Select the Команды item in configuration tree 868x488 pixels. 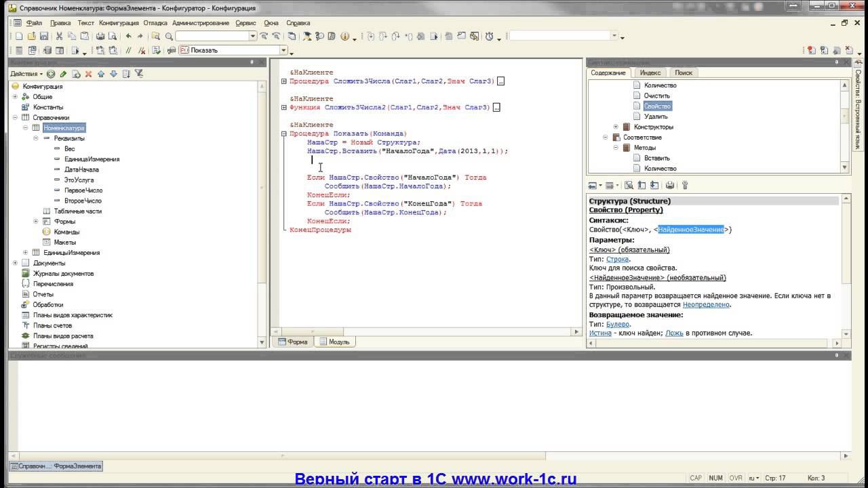(66, 232)
